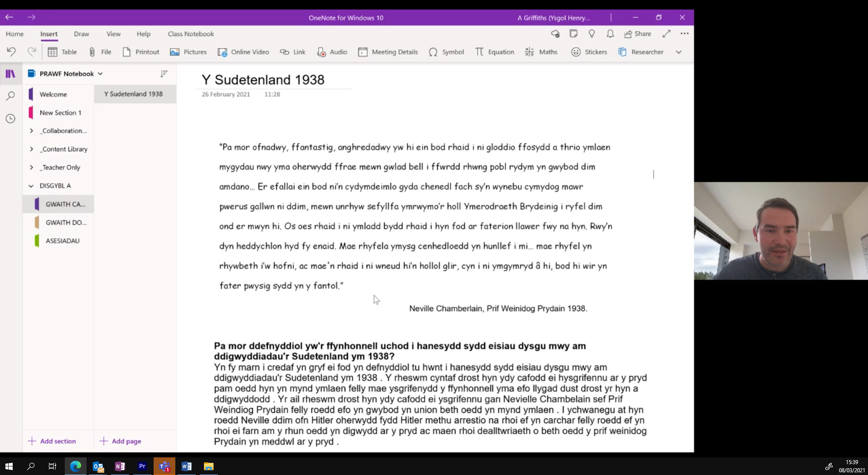Open the Researcher pane
The image size is (868, 475).
(x=641, y=52)
